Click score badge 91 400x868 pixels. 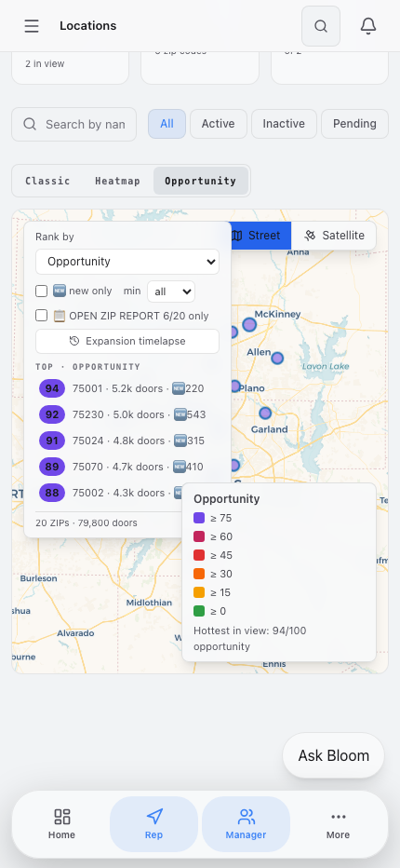[x=52, y=441]
